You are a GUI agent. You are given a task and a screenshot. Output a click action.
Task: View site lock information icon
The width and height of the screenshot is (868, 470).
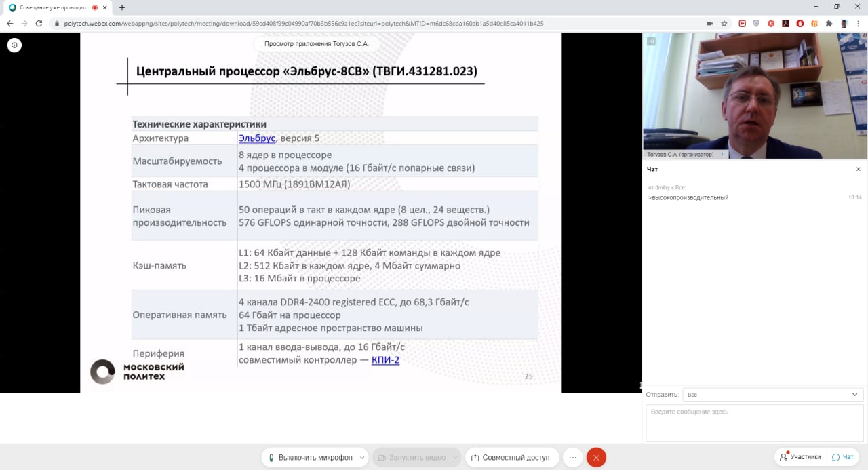(x=57, y=23)
